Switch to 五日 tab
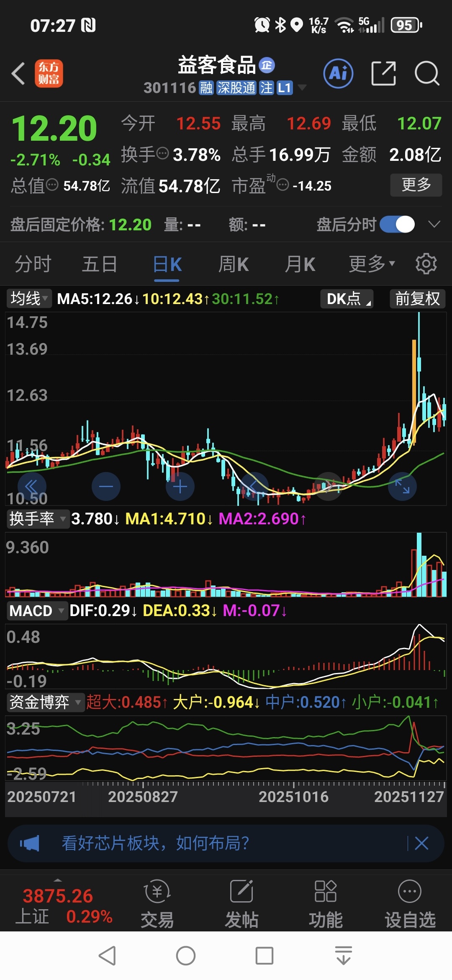The image size is (452, 980). 100,264
